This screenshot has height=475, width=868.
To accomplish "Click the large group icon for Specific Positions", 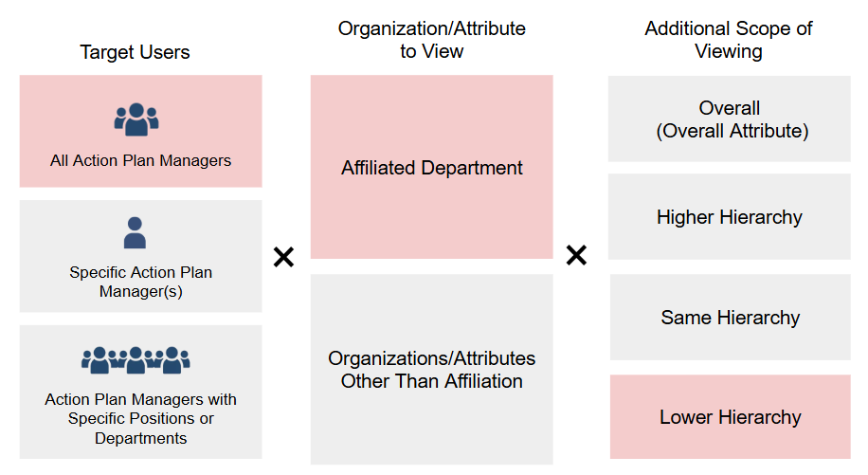I will (136, 359).
